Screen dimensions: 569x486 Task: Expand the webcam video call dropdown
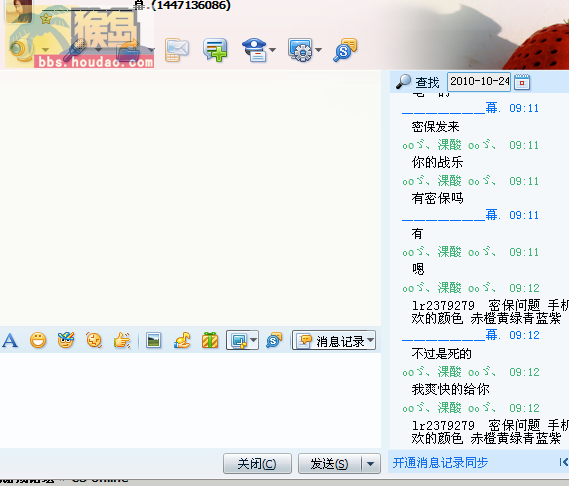pos(45,50)
